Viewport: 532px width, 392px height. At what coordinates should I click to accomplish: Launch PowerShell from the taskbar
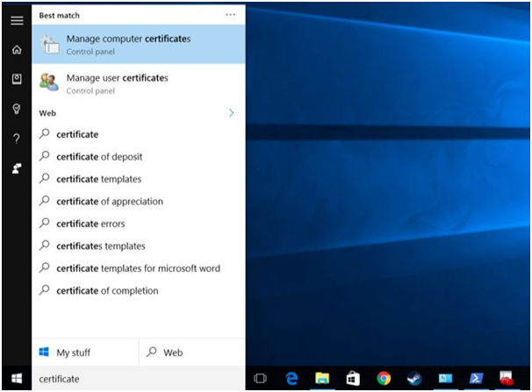pyautogui.click(x=475, y=379)
